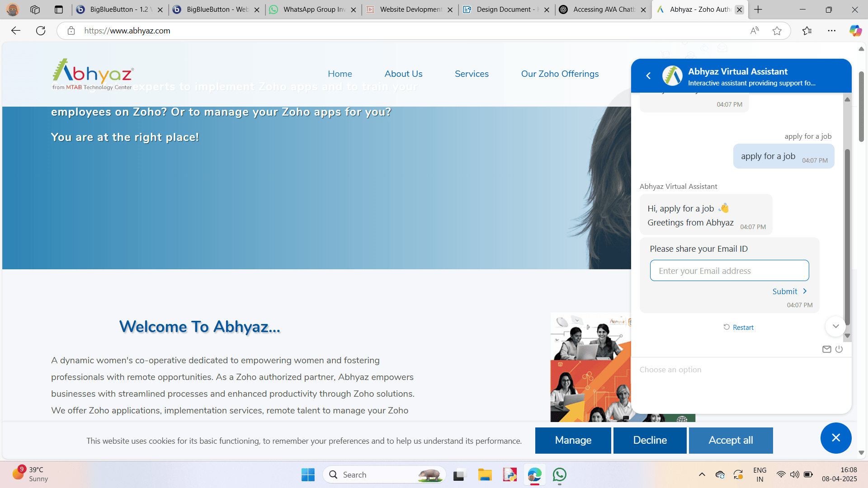Open the Services menu item
This screenshot has height=488, width=868.
[x=472, y=74]
